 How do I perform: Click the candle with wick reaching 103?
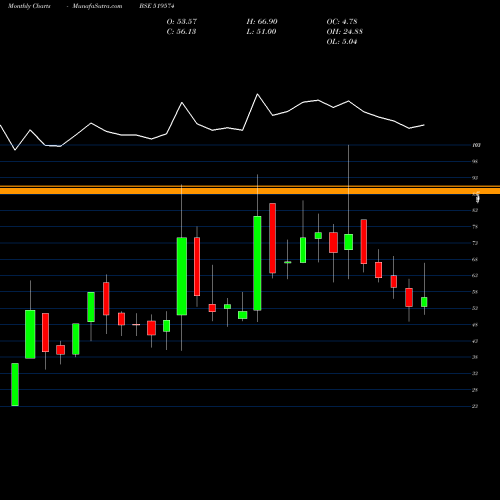[x=349, y=242]
